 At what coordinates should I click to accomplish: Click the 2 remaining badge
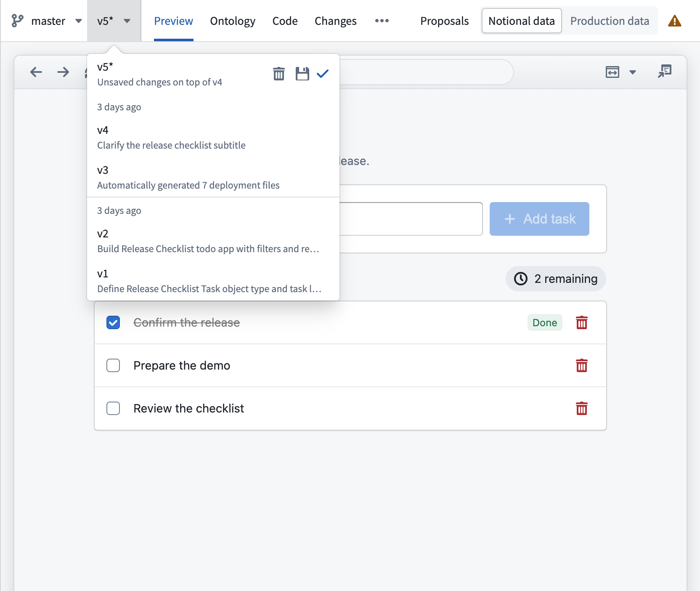(x=556, y=279)
